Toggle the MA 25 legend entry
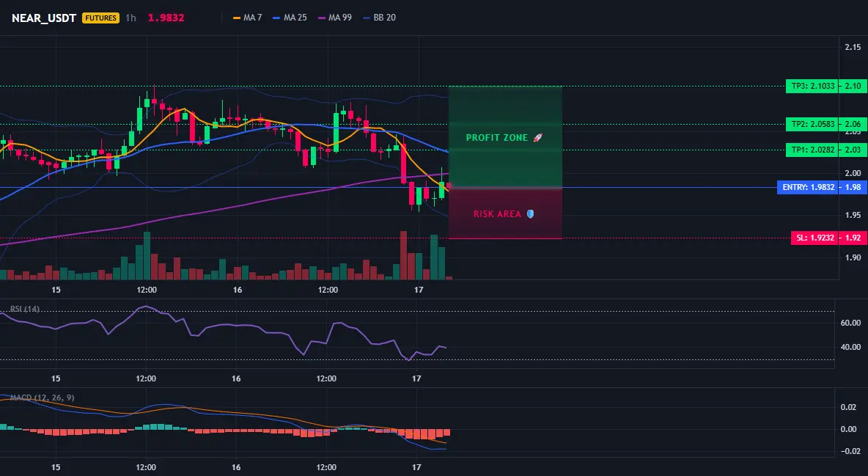The image size is (868, 476). click(290, 18)
